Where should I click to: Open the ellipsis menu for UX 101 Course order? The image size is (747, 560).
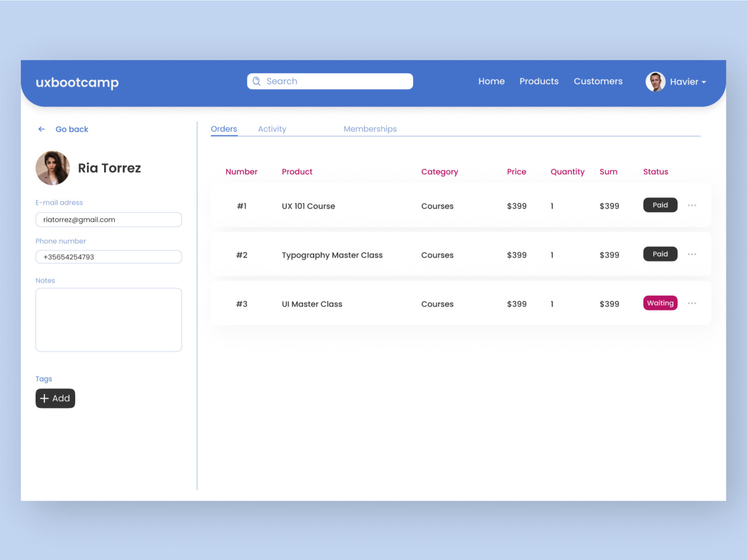692,205
